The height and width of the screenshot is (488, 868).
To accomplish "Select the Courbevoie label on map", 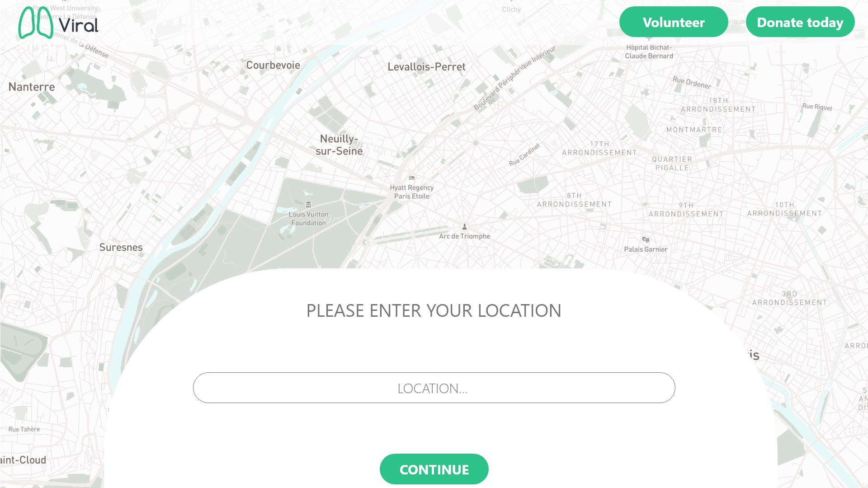I will [x=273, y=65].
